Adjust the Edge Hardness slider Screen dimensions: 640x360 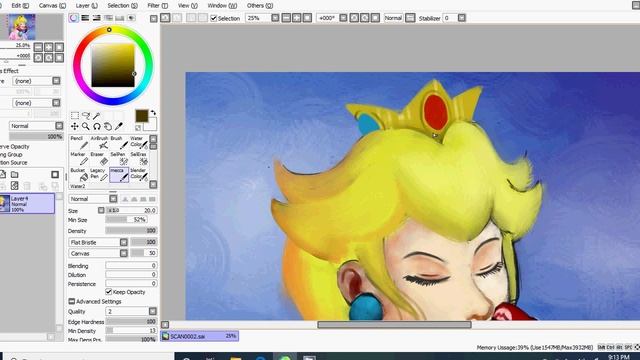[x=131, y=322]
